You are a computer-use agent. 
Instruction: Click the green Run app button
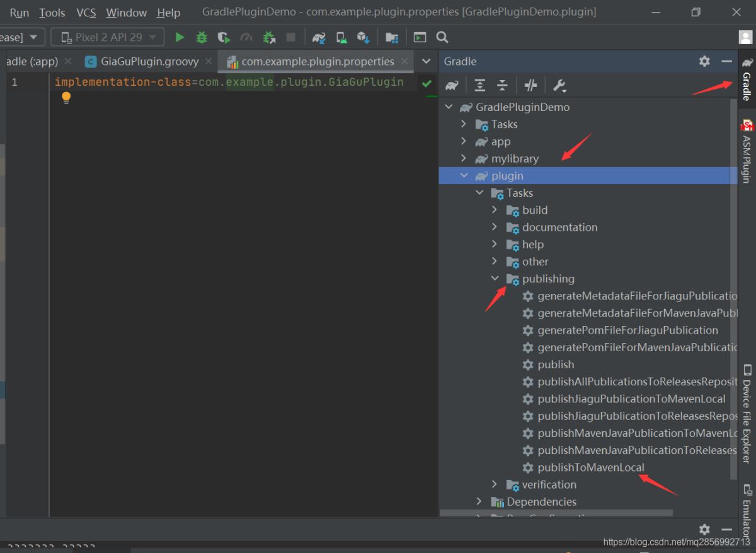tap(180, 38)
